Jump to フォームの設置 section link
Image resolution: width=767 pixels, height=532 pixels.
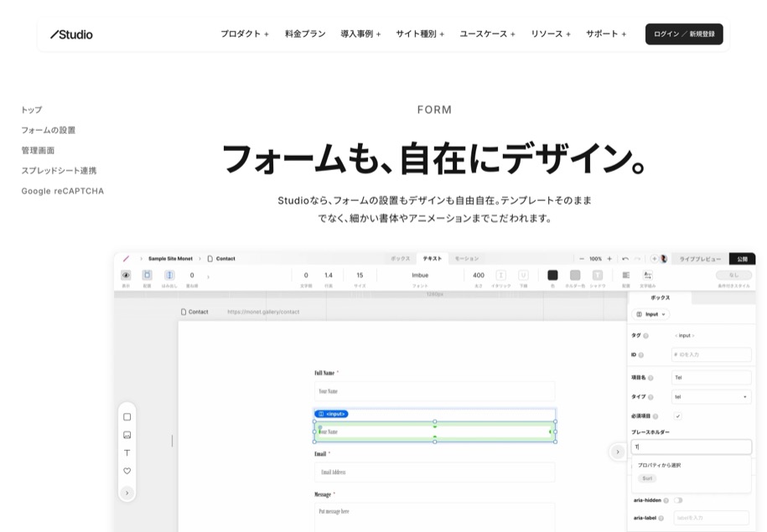[48, 130]
